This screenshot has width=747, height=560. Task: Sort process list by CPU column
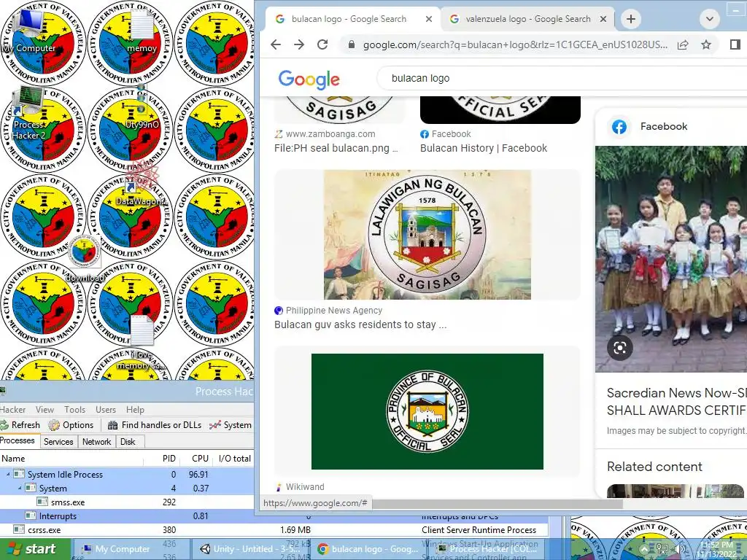point(197,459)
